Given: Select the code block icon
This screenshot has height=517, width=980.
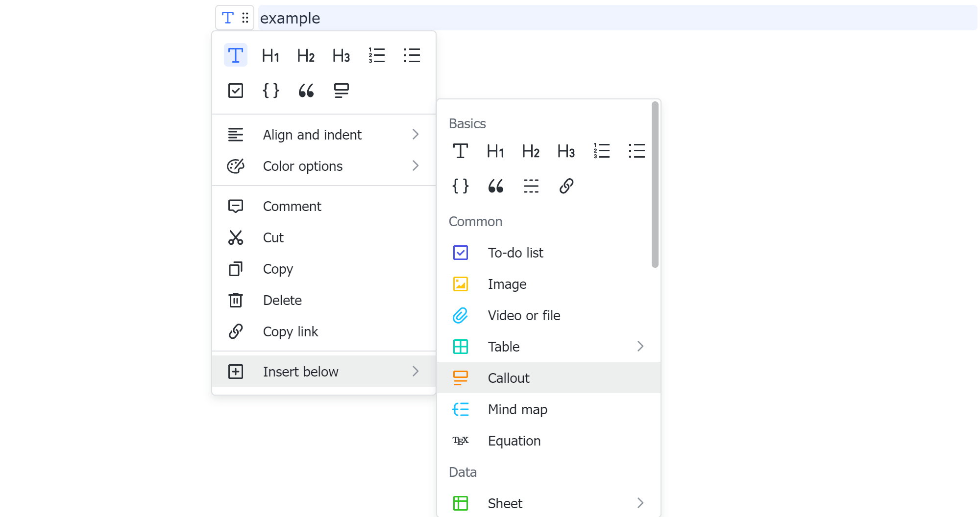Looking at the screenshot, I should pyautogui.click(x=270, y=90).
